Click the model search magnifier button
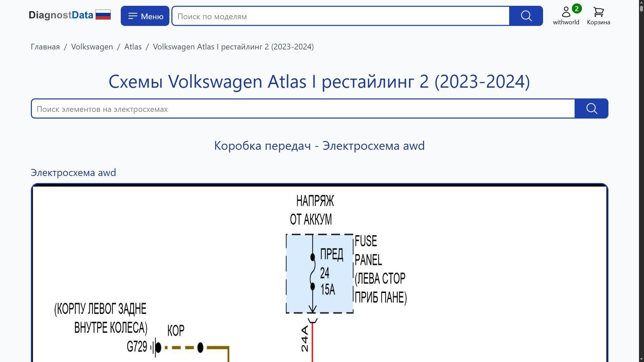Image resolution: width=644 pixels, height=362 pixels. tap(526, 16)
